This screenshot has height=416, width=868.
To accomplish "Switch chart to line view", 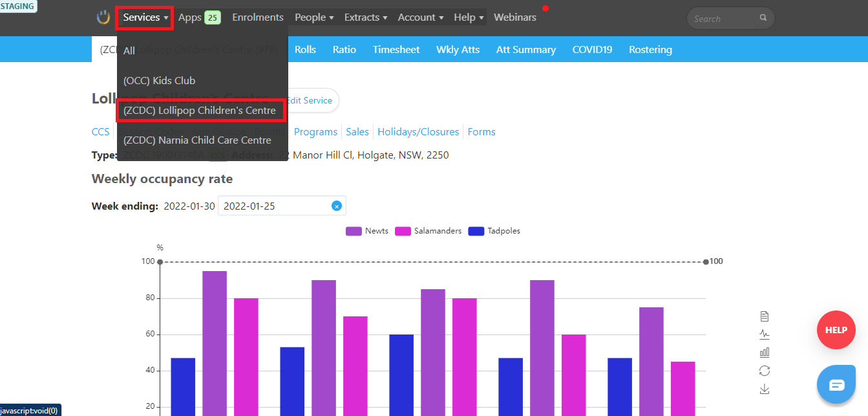I will click(765, 334).
